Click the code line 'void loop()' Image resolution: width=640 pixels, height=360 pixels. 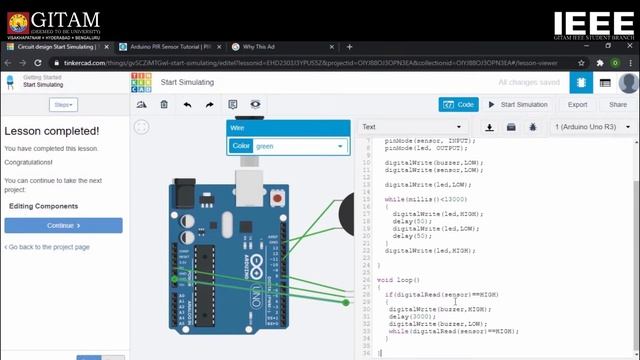(x=398, y=280)
